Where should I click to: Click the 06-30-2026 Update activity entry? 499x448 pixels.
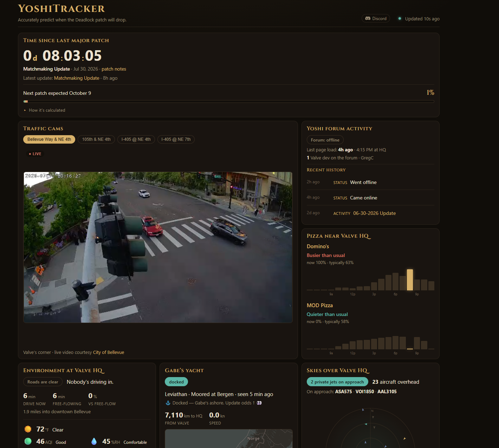(x=370, y=213)
